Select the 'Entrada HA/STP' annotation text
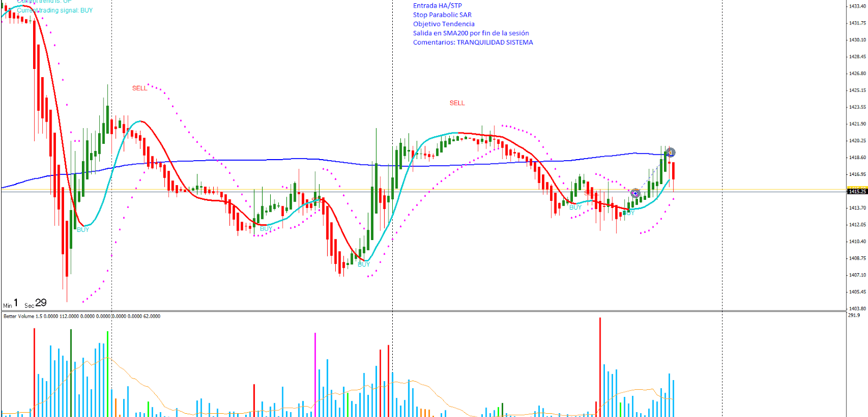The height and width of the screenshot is (417, 868). point(437,6)
